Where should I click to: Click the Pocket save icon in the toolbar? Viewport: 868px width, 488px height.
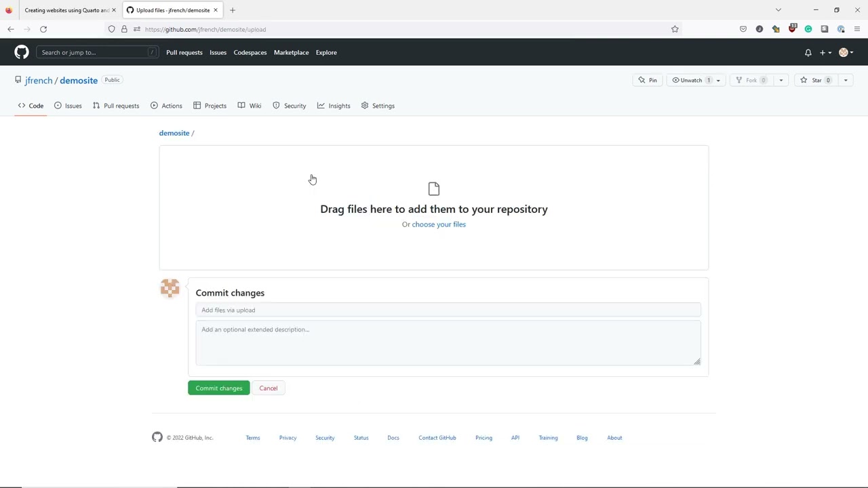(x=743, y=29)
